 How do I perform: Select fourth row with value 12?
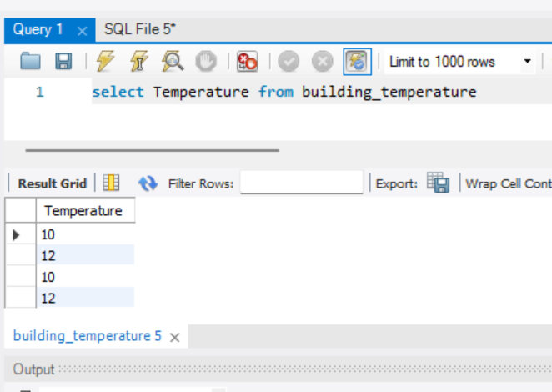point(85,298)
